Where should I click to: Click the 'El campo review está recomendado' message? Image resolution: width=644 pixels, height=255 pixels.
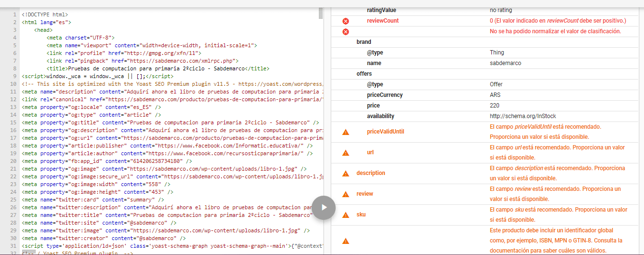pos(555,194)
